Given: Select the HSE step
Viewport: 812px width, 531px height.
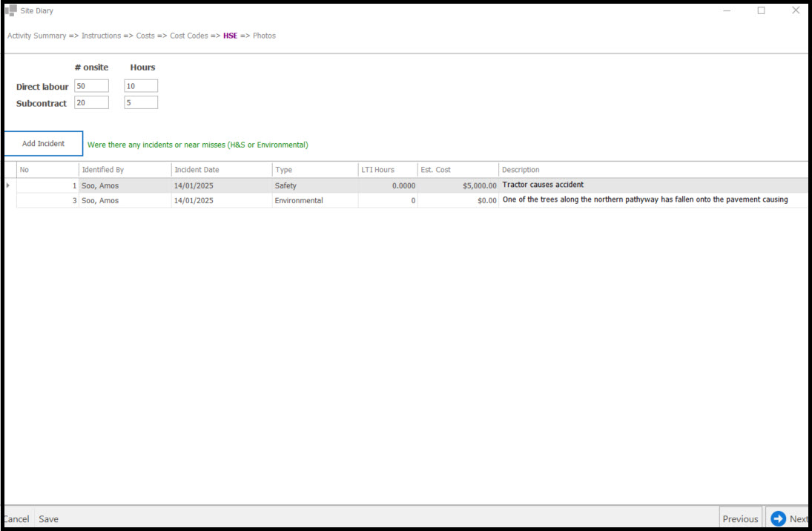Looking at the screenshot, I should (230, 36).
